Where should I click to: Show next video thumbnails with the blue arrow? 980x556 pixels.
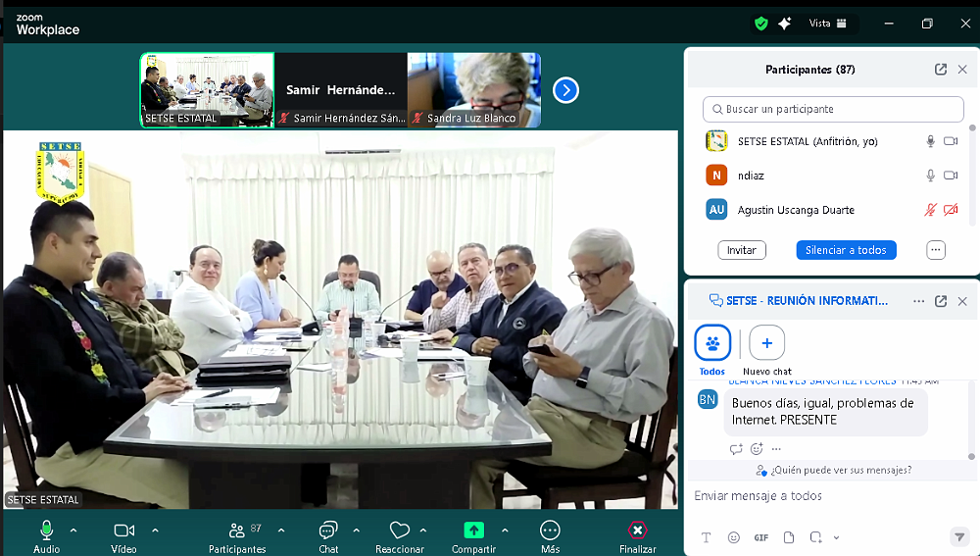(565, 90)
